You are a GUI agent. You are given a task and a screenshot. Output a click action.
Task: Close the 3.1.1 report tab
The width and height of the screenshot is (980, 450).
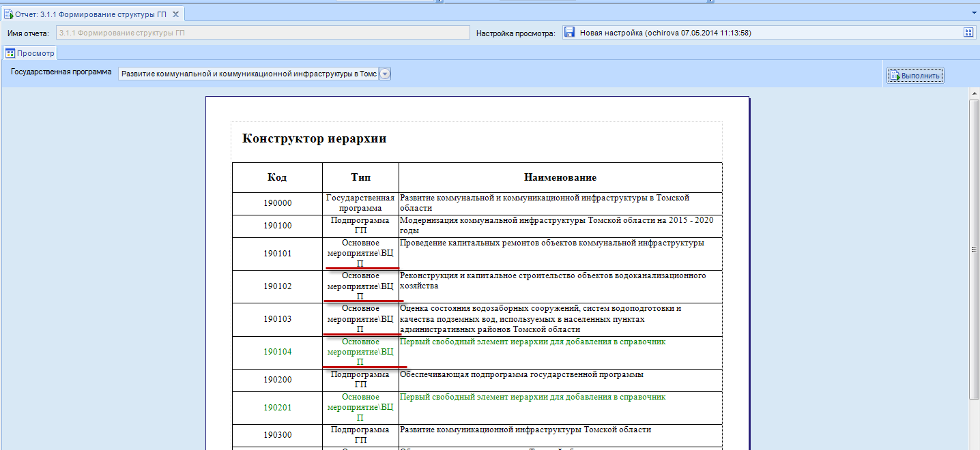[x=175, y=14]
